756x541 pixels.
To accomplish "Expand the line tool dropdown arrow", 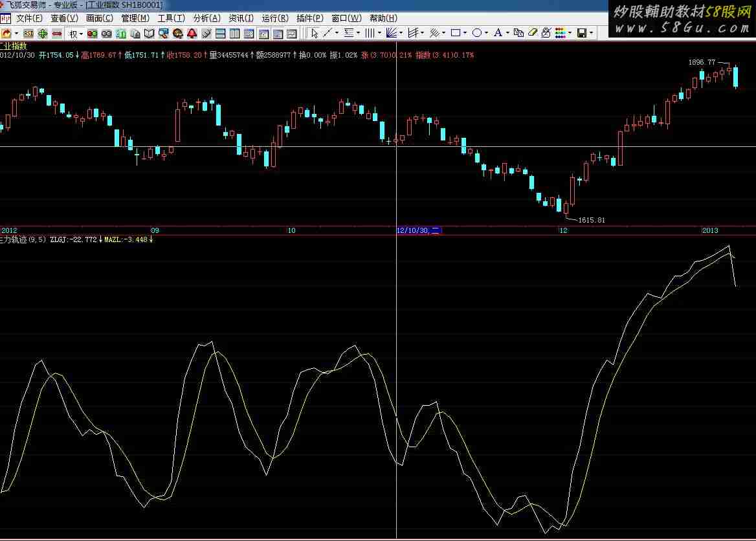I will (337, 33).
